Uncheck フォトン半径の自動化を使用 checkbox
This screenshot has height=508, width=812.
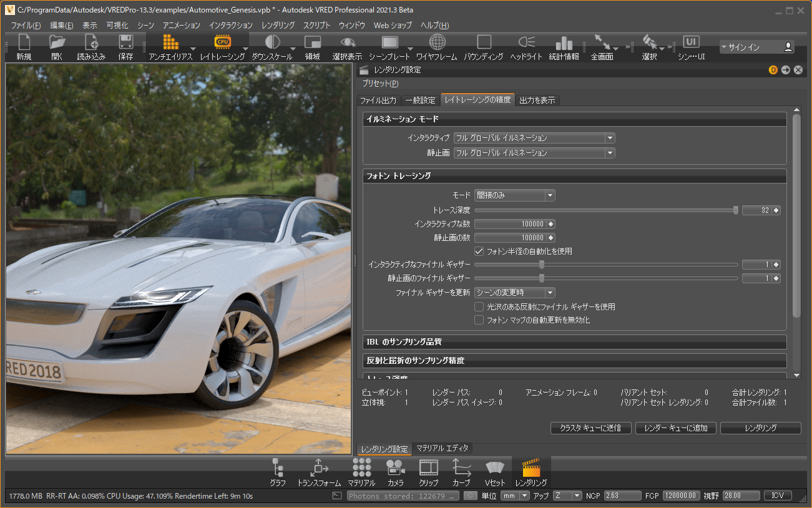[x=479, y=251]
